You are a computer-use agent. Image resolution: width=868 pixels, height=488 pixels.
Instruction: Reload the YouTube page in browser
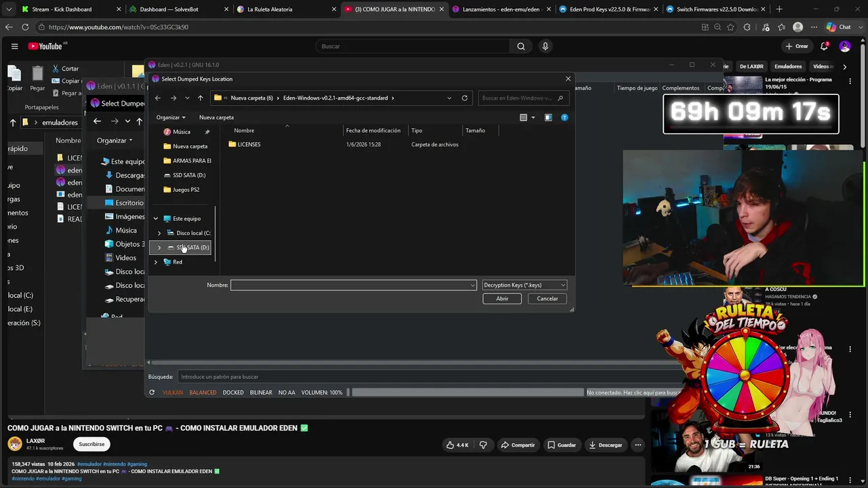pos(25,27)
